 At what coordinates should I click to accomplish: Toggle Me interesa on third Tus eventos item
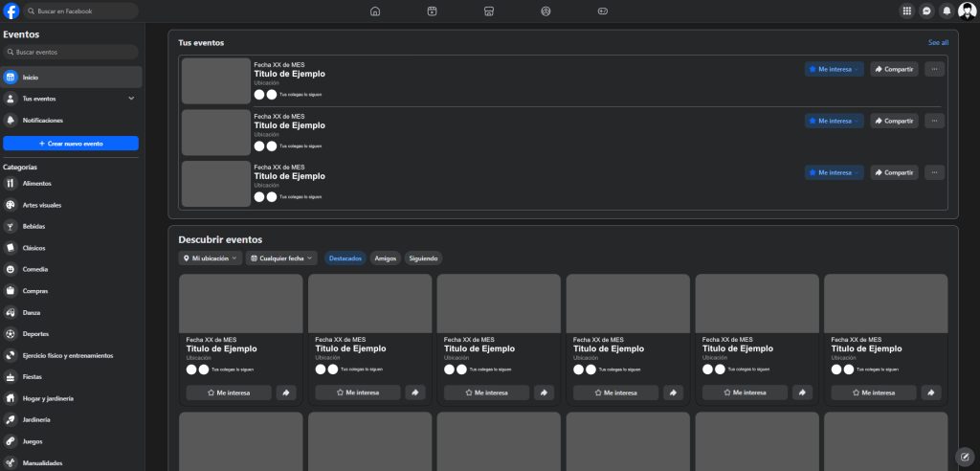(834, 173)
